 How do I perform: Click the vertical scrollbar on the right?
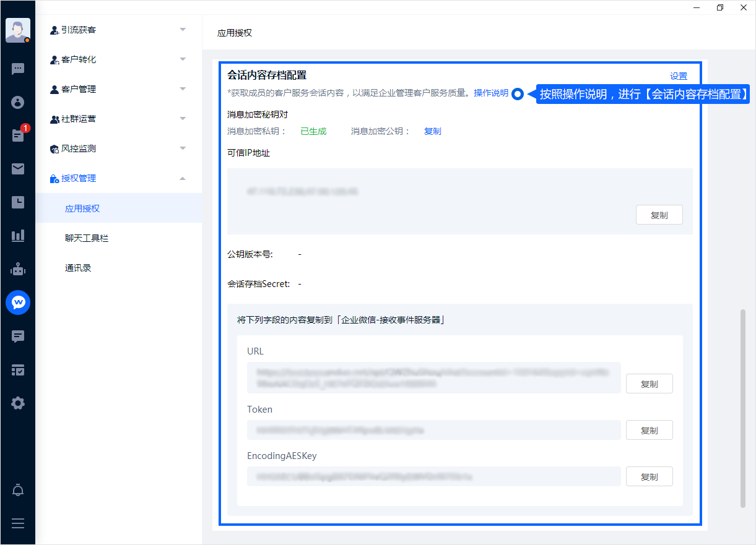743,408
